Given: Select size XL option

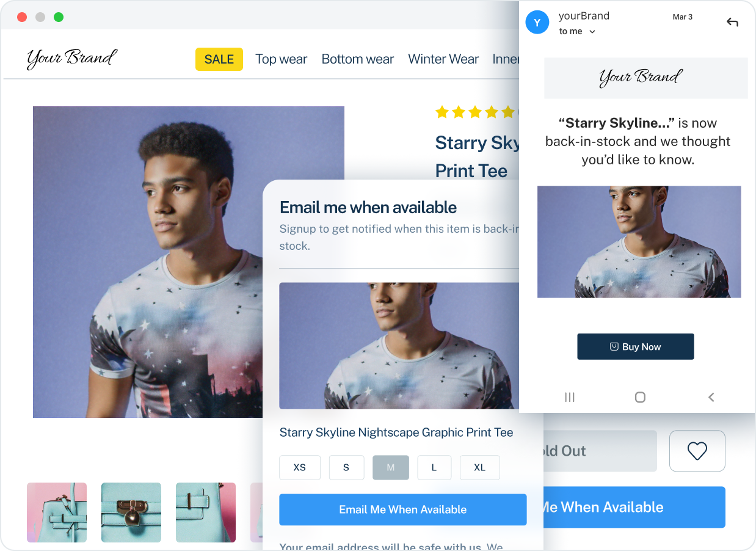Looking at the screenshot, I should coord(479,467).
